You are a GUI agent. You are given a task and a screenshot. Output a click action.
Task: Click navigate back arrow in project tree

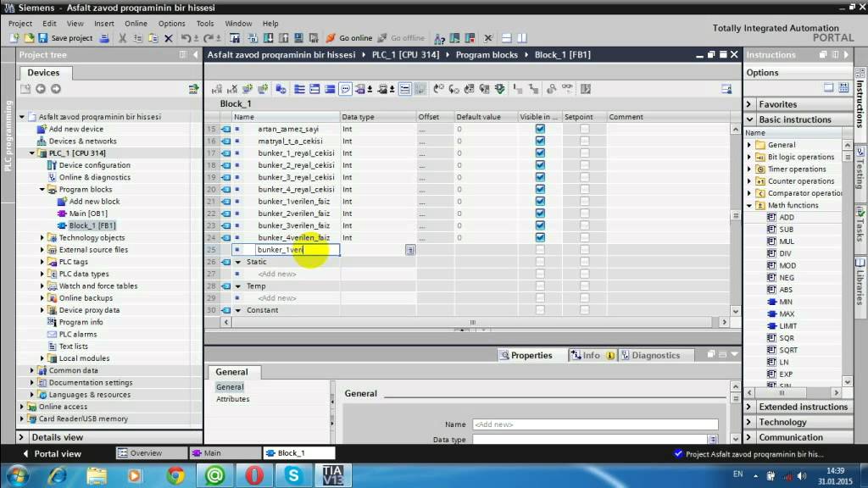pyautogui.click(x=41, y=89)
